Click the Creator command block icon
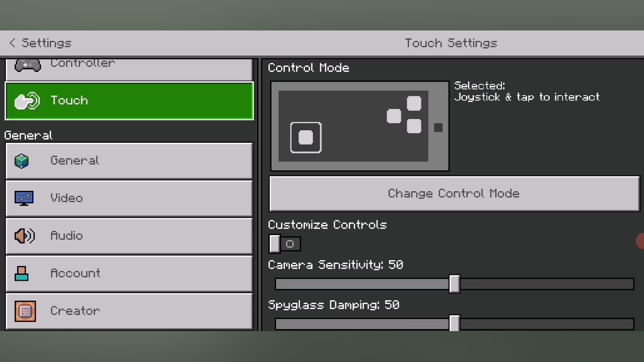The image size is (644, 362). [x=25, y=311]
